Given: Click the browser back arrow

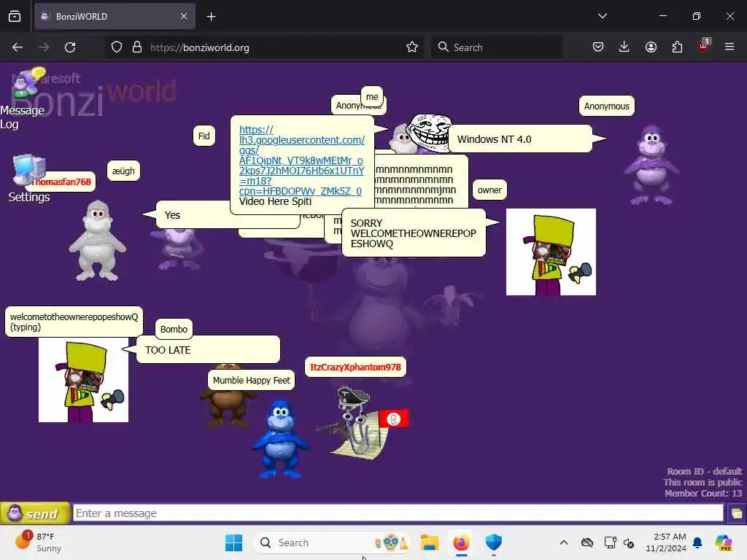Looking at the screenshot, I should 18,47.
